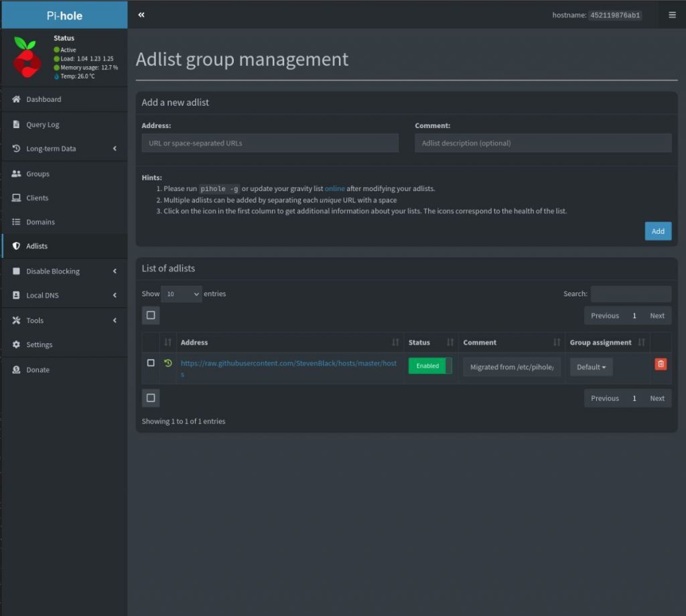Collapse the sidebar with the double-chevron icon
This screenshot has height=616, width=686.
pos(141,13)
